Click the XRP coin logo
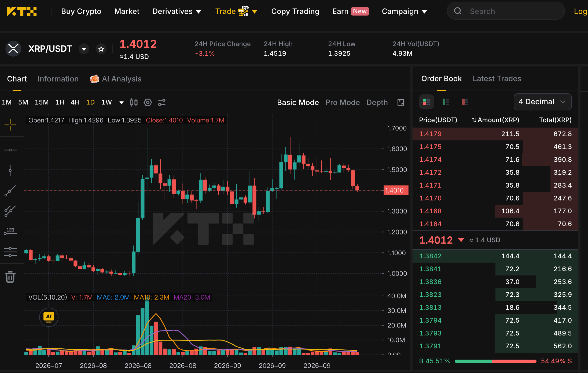The image size is (588, 373). tap(13, 49)
